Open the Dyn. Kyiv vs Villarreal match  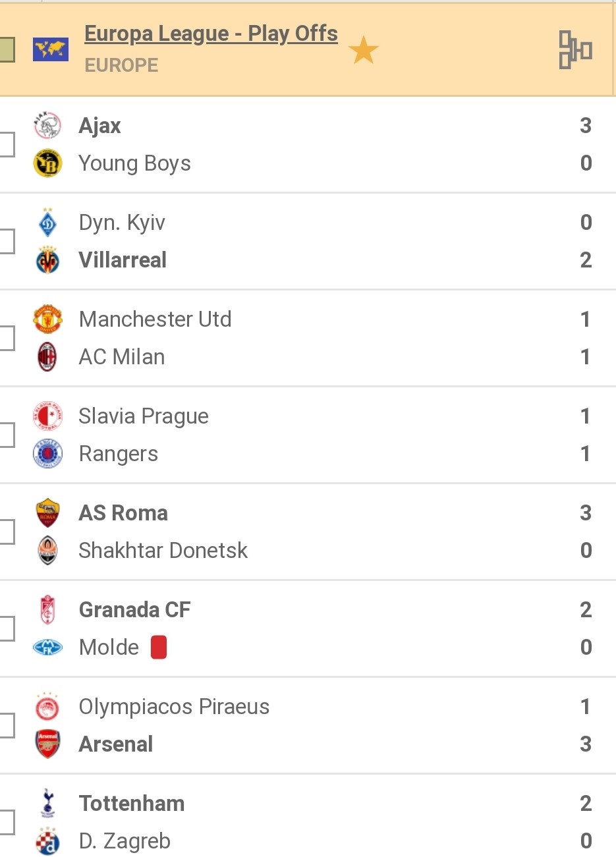(308, 241)
